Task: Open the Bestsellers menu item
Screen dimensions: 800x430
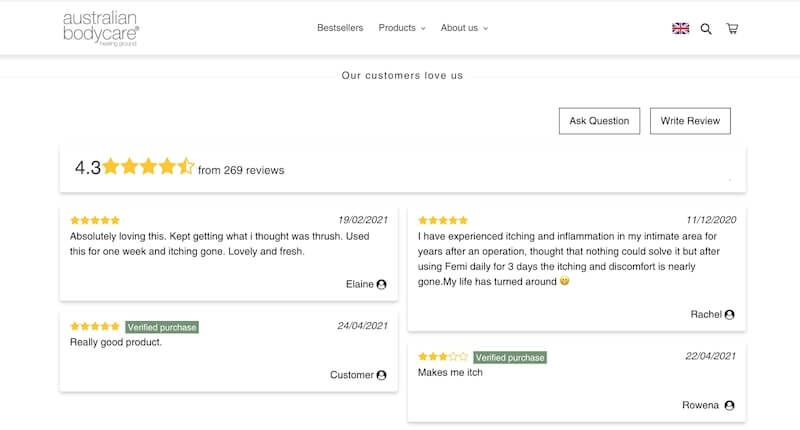Action: [x=340, y=28]
